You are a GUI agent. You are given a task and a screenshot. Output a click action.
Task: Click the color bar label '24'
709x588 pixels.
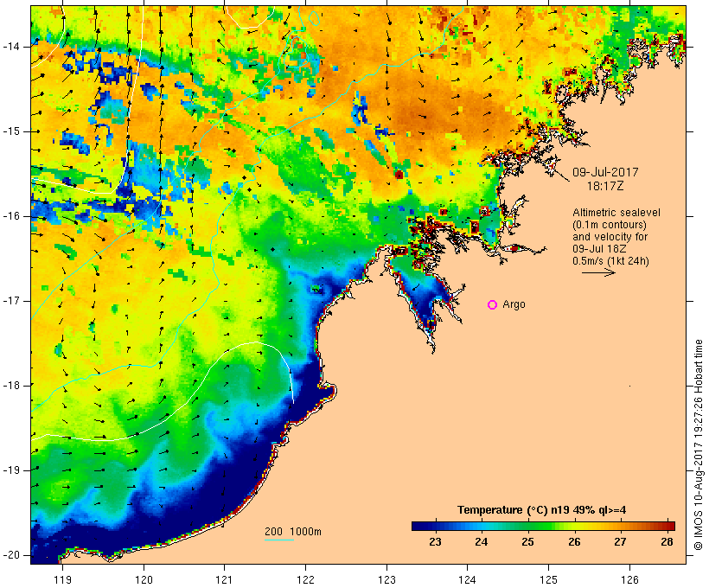point(482,542)
